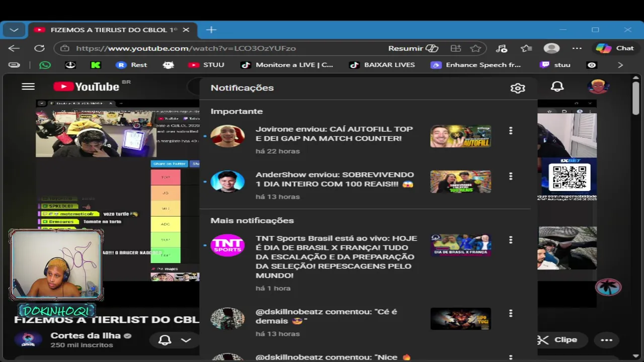This screenshot has height=362, width=644.
Task: Reload the YouTube page
Action: [39, 48]
